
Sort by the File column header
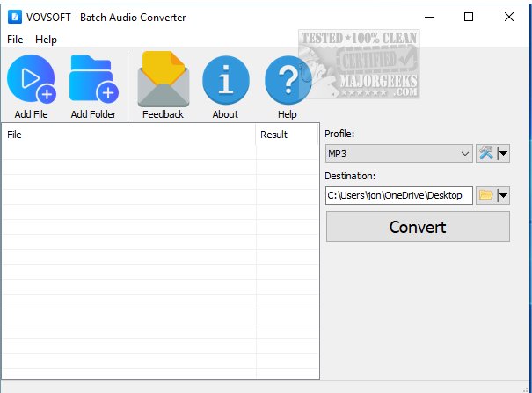point(128,135)
